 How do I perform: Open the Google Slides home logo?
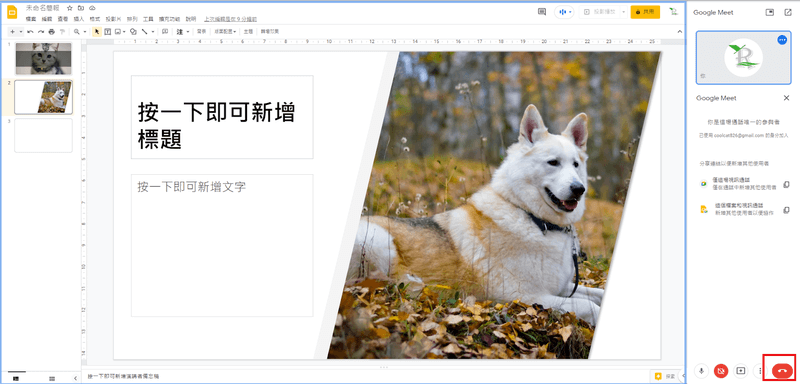[x=12, y=12]
